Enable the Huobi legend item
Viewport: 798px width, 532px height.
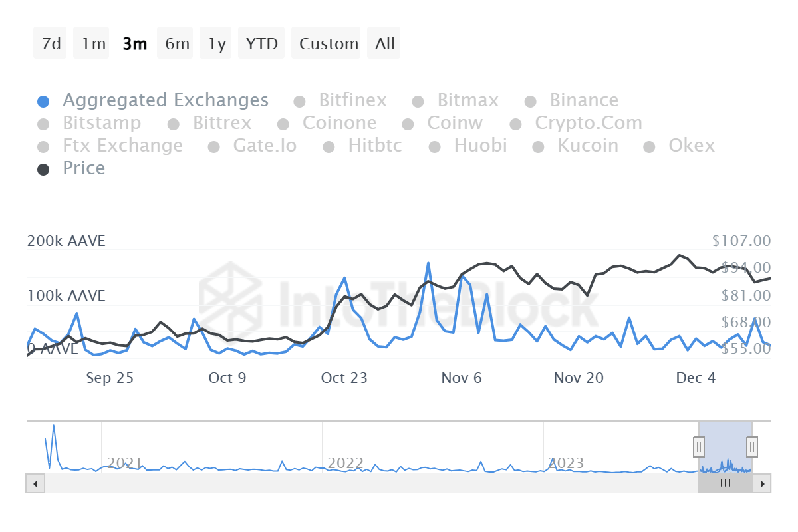[480, 146]
